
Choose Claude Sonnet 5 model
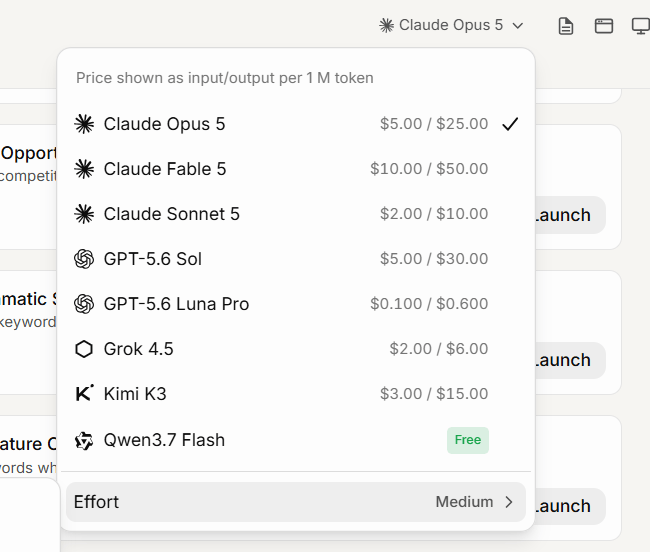click(296, 214)
